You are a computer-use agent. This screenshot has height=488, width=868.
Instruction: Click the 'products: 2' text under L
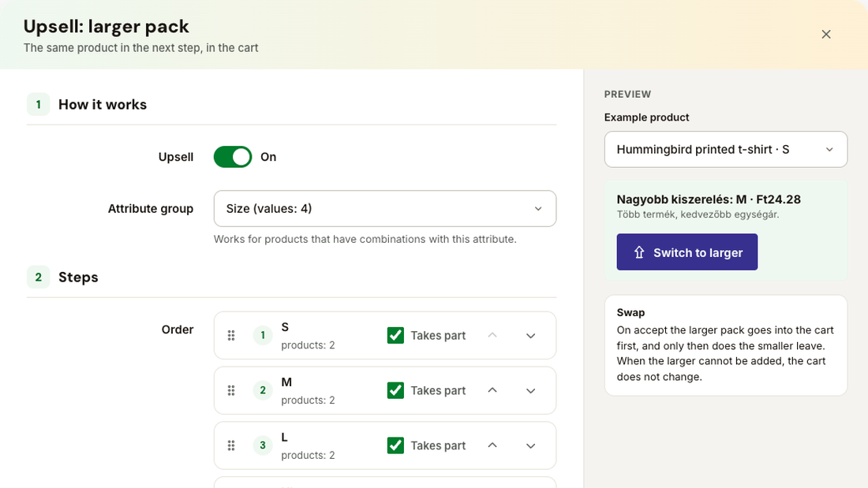[x=308, y=456]
